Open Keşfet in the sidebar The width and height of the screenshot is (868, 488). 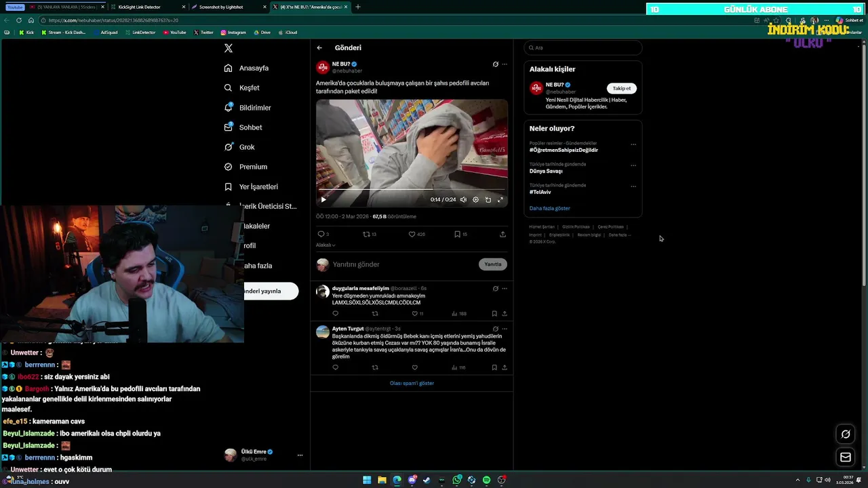(x=241, y=87)
